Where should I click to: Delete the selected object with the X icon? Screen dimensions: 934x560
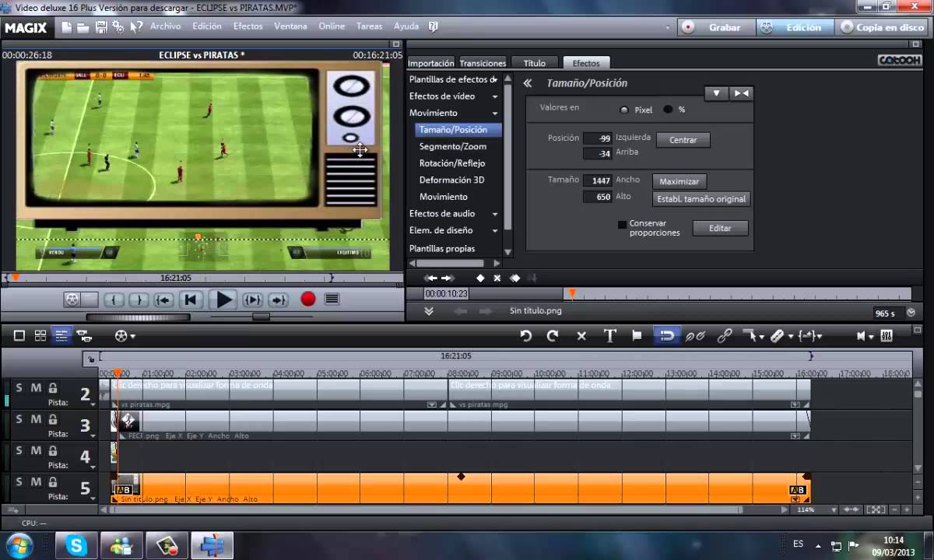click(x=581, y=336)
